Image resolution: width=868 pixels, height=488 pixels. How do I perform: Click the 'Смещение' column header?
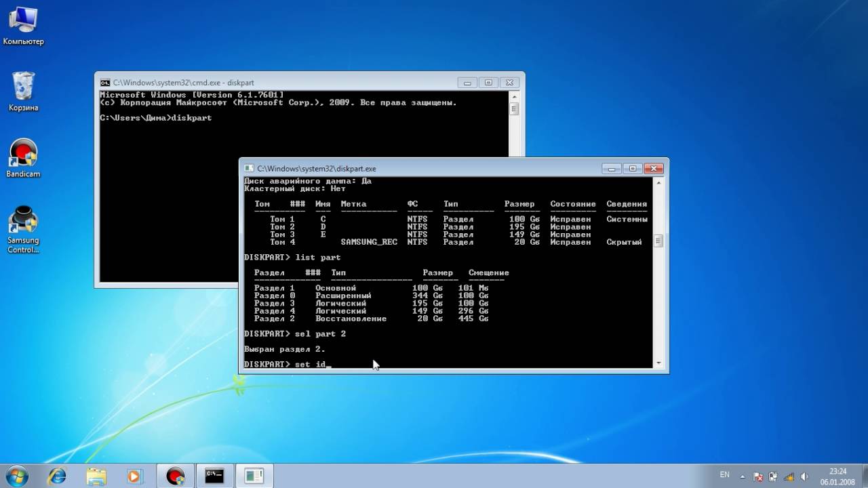tap(489, 273)
